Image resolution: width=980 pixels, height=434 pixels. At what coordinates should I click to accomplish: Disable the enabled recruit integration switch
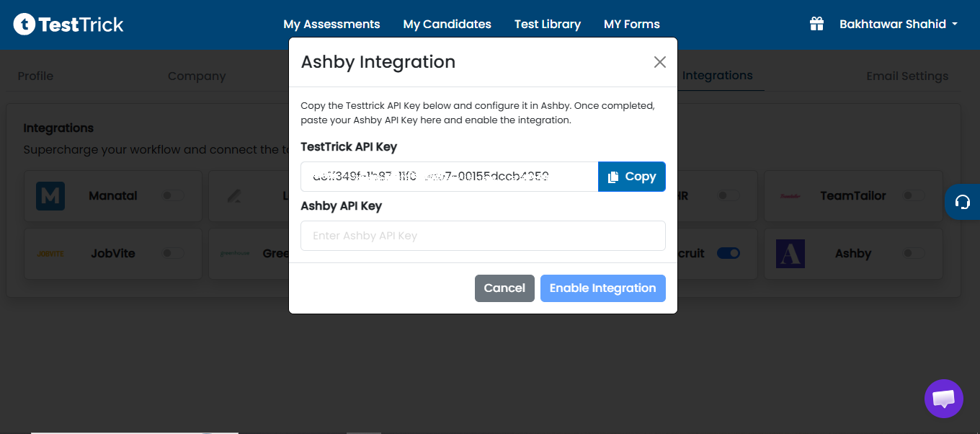[x=729, y=253]
